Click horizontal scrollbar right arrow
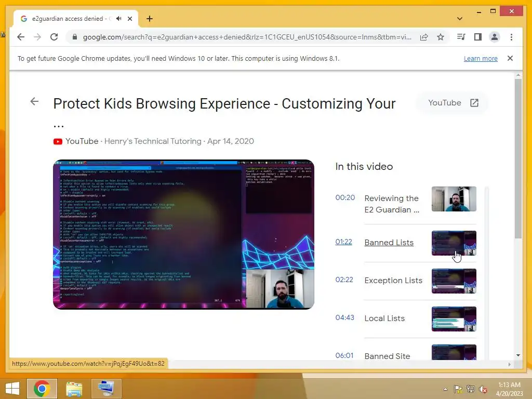Screen dimensions: 532x399 pyautogui.click(x=509, y=364)
